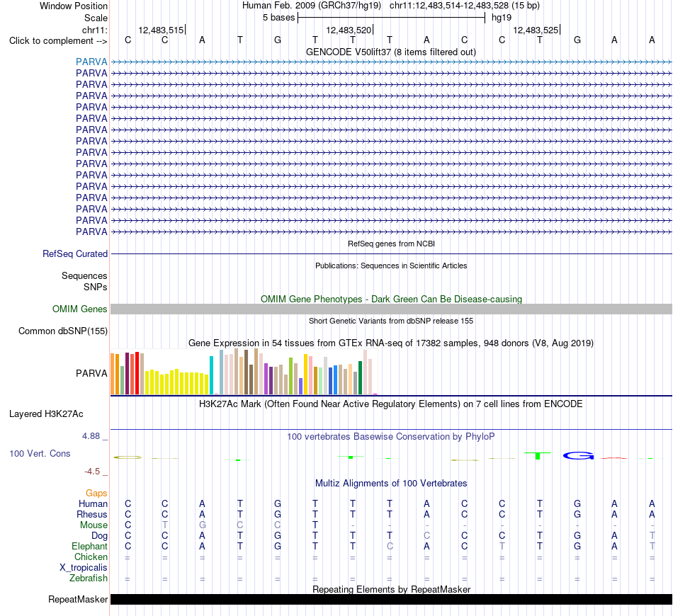
Task: Click the GTEx Gene Expression track title
Action: pos(391,343)
